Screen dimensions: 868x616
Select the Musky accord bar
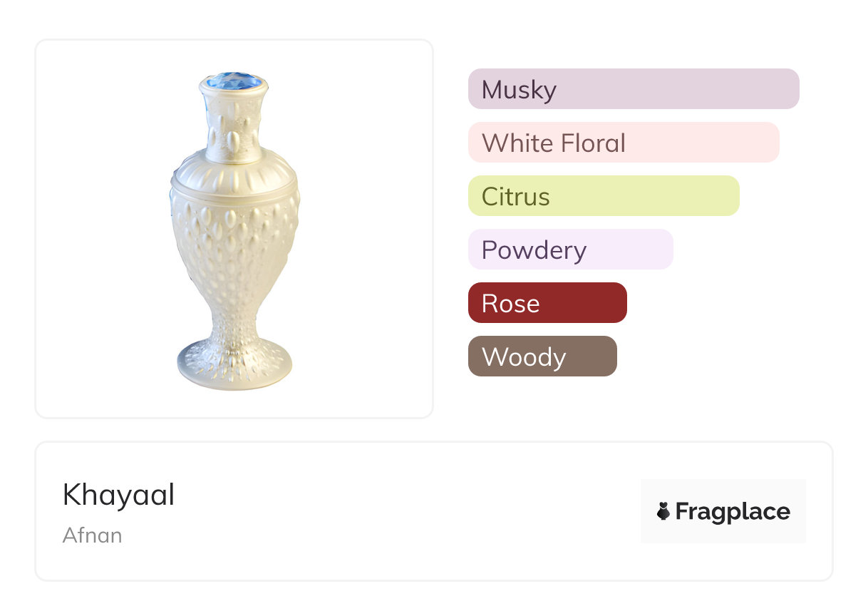(633, 89)
